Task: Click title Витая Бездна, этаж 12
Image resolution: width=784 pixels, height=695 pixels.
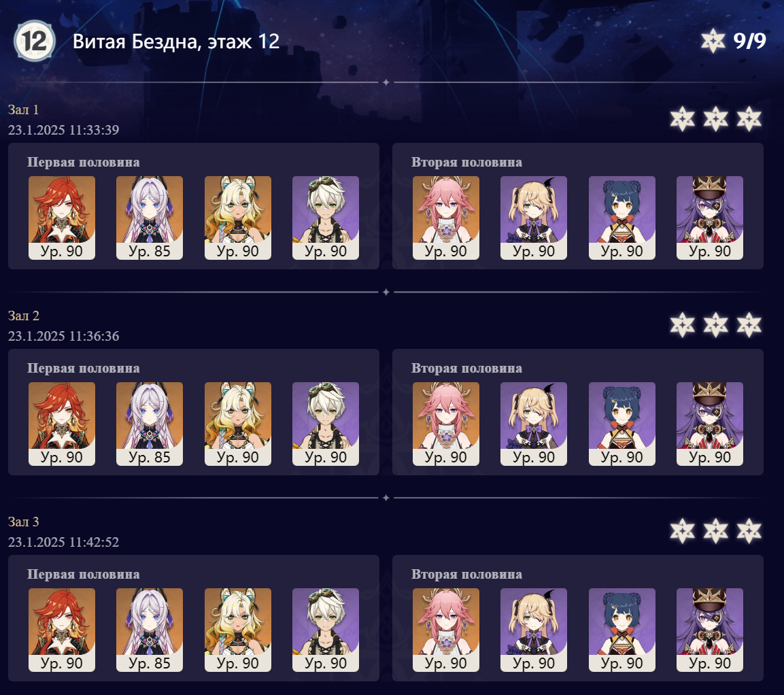Action: [x=176, y=41]
